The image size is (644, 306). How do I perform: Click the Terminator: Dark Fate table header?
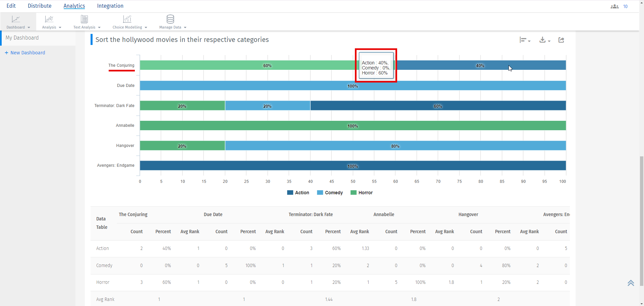point(311,214)
